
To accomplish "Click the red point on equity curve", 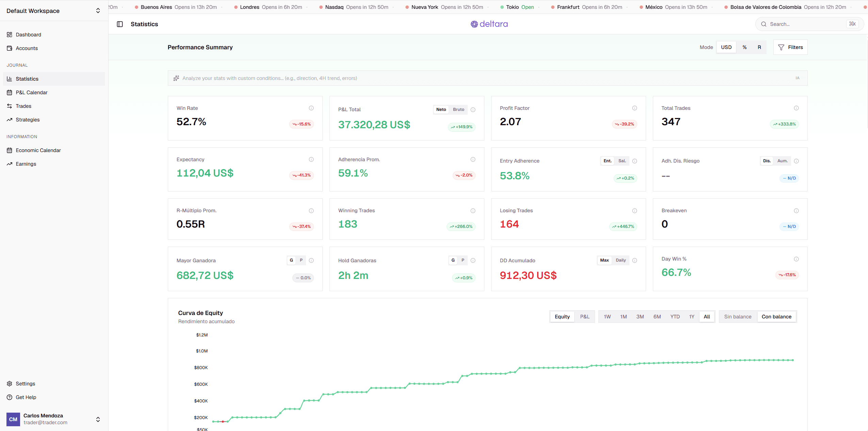I will tap(223, 421).
